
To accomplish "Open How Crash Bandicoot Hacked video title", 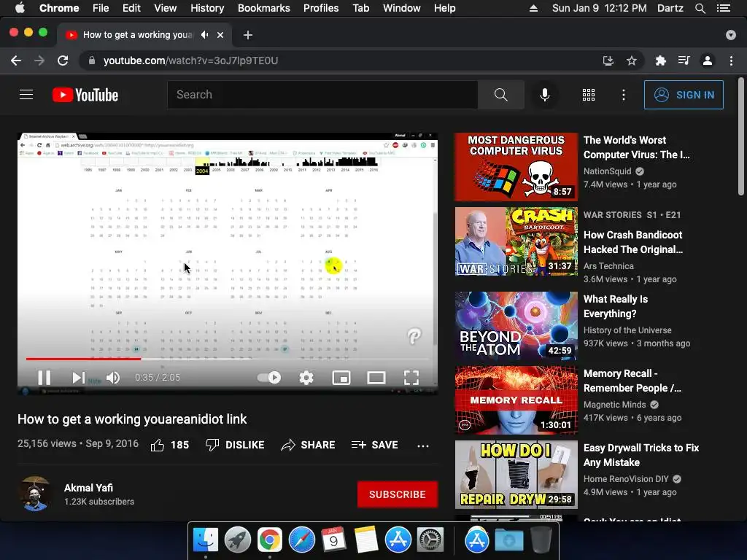I will click(633, 242).
